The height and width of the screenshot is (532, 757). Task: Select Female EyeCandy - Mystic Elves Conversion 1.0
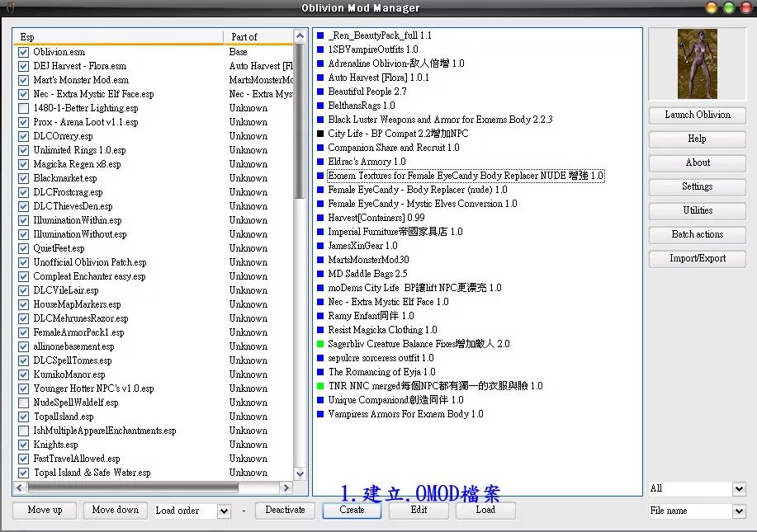[423, 204]
